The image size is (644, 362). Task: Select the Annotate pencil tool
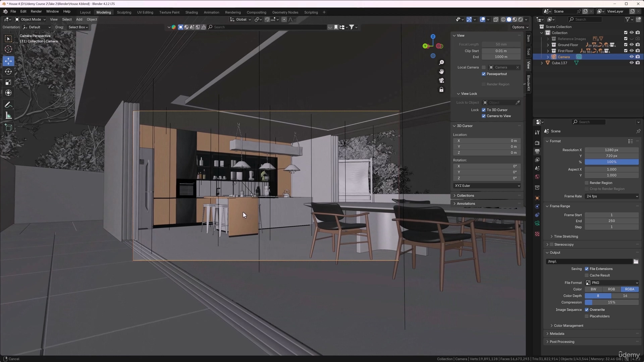coord(8,105)
